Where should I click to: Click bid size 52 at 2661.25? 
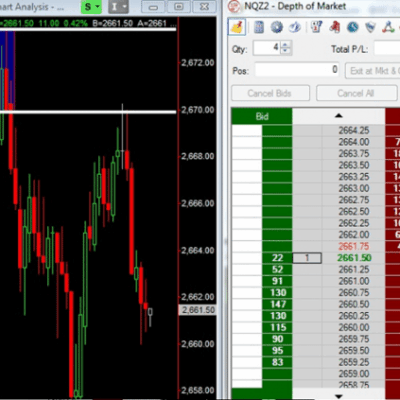pos(277,269)
